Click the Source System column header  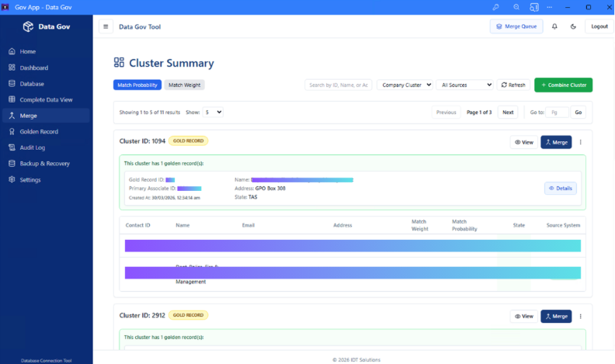click(x=563, y=225)
